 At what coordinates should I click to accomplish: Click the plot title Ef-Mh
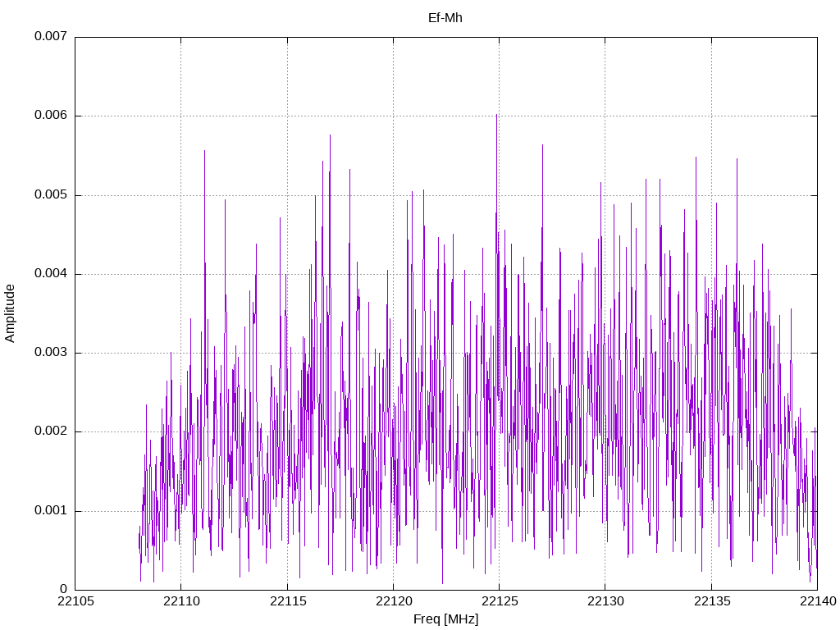[445, 18]
